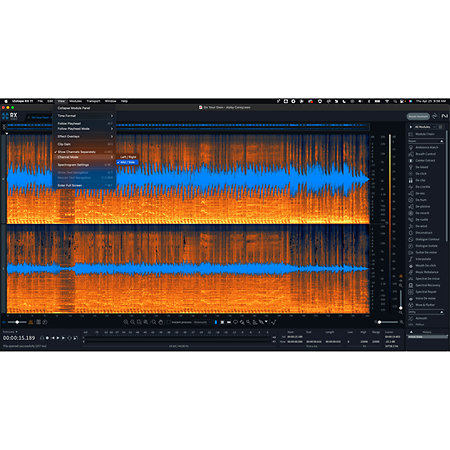450x450 pixels.
Task: Expand the Effect Overlays submenu
Action: tap(84, 136)
